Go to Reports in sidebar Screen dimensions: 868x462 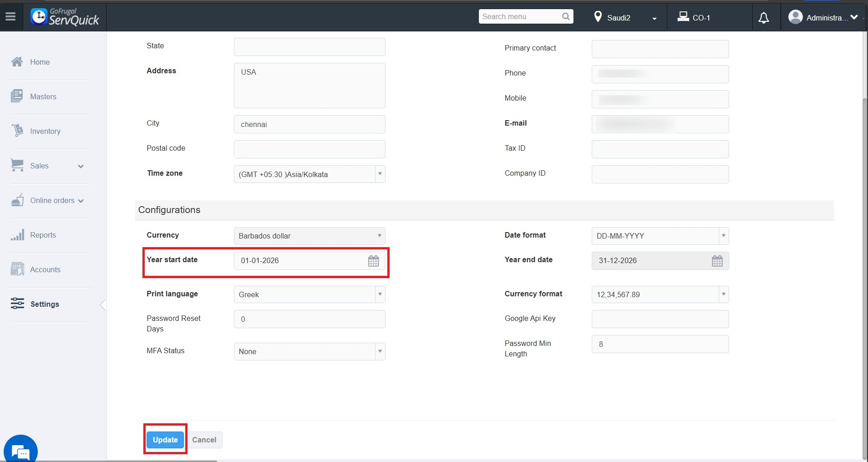tap(43, 235)
